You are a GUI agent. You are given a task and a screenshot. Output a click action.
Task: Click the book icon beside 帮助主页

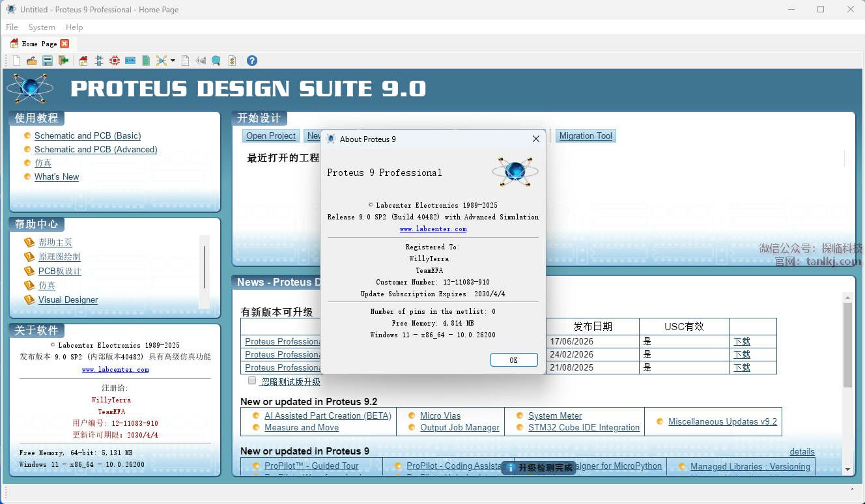point(29,242)
